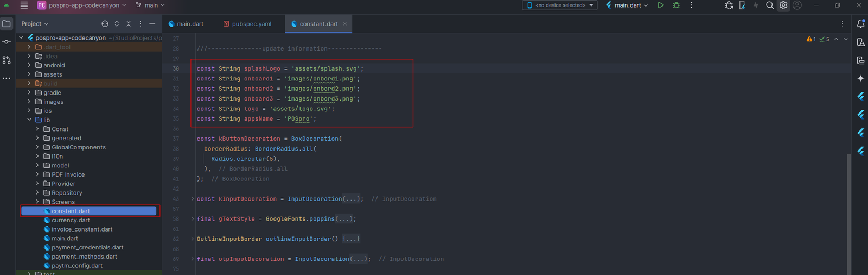The height and width of the screenshot is (275, 868).
Task: Click the Run button in the toolbar
Action: (x=660, y=5)
